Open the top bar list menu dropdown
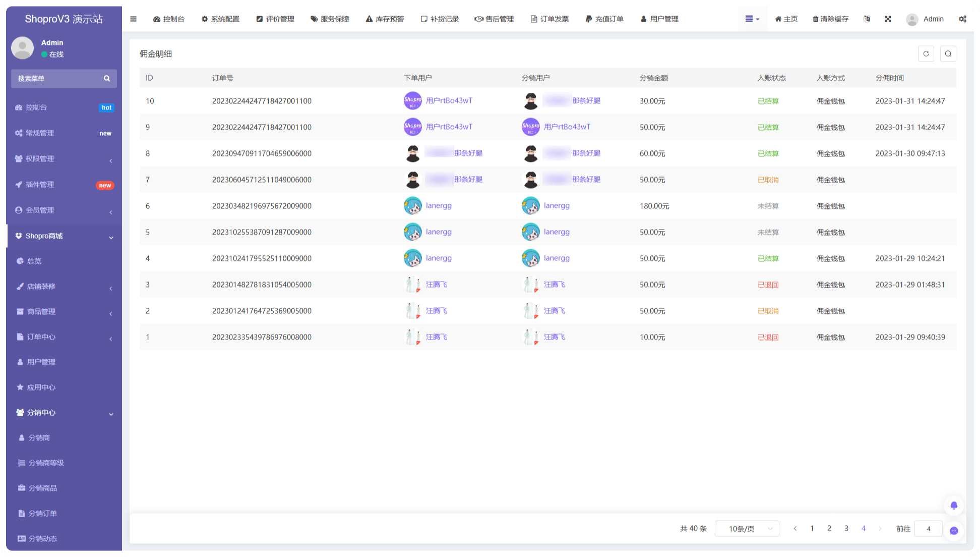 752,19
